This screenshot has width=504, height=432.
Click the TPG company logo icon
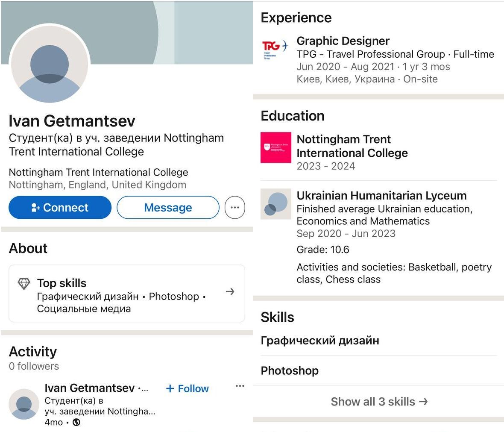(x=275, y=49)
